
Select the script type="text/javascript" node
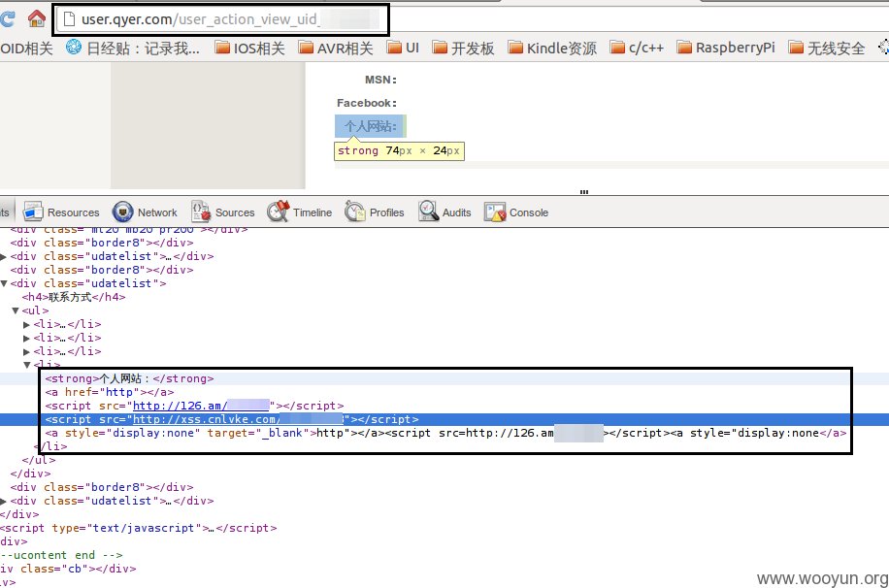pos(139,528)
